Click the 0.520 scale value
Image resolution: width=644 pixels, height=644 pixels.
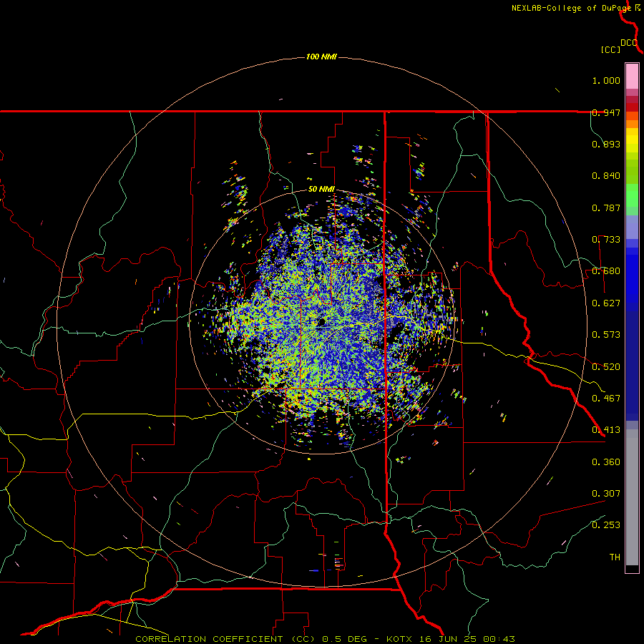click(606, 367)
